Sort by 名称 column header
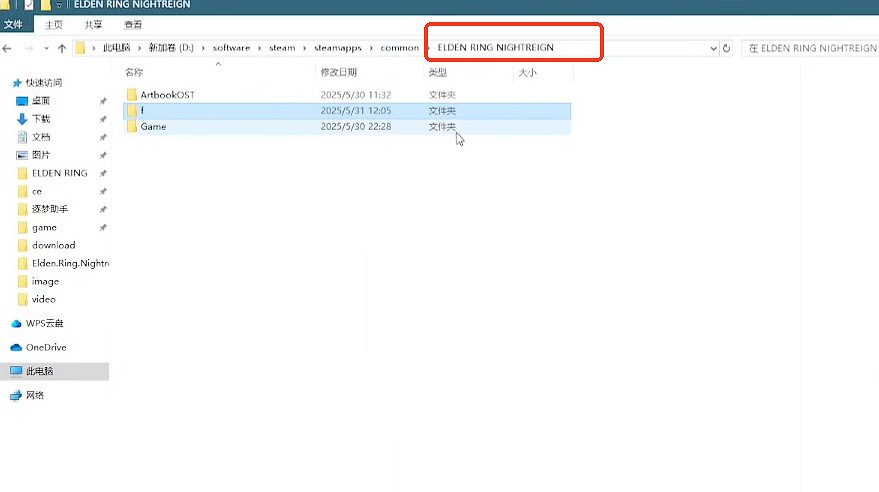 coord(135,73)
